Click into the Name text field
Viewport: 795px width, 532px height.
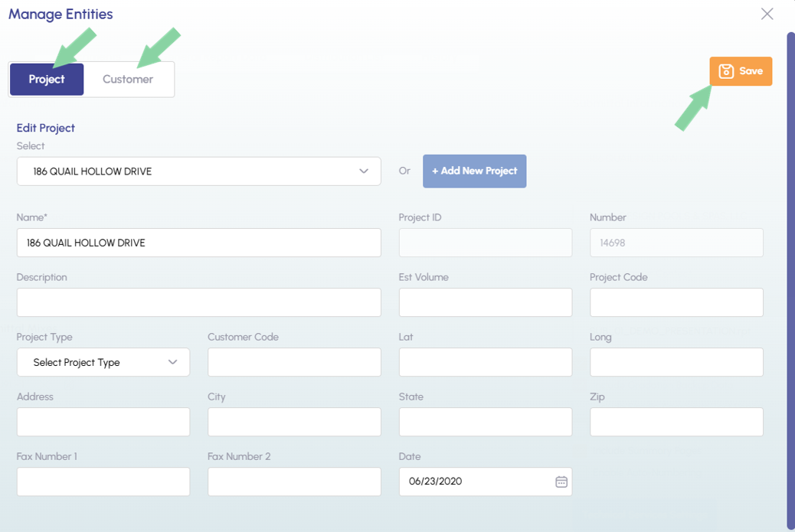click(x=198, y=243)
